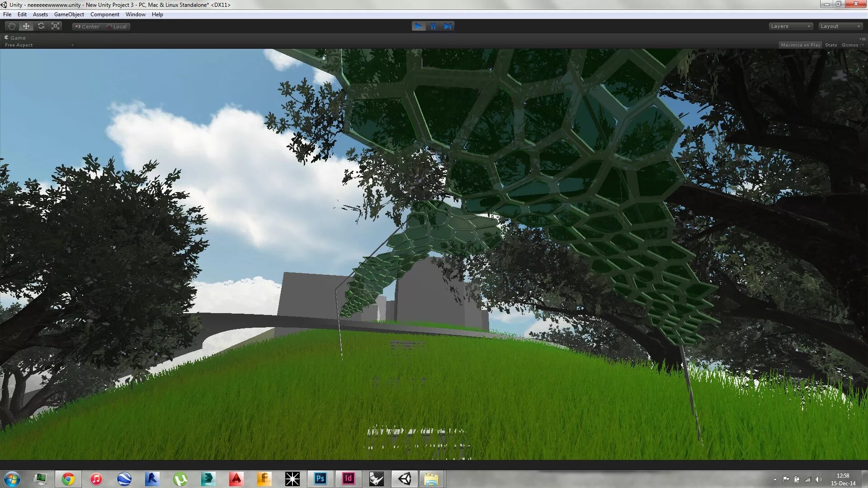The width and height of the screenshot is (868, 488).
Task: Open the Game panel options menu
Action: point(863,39)
